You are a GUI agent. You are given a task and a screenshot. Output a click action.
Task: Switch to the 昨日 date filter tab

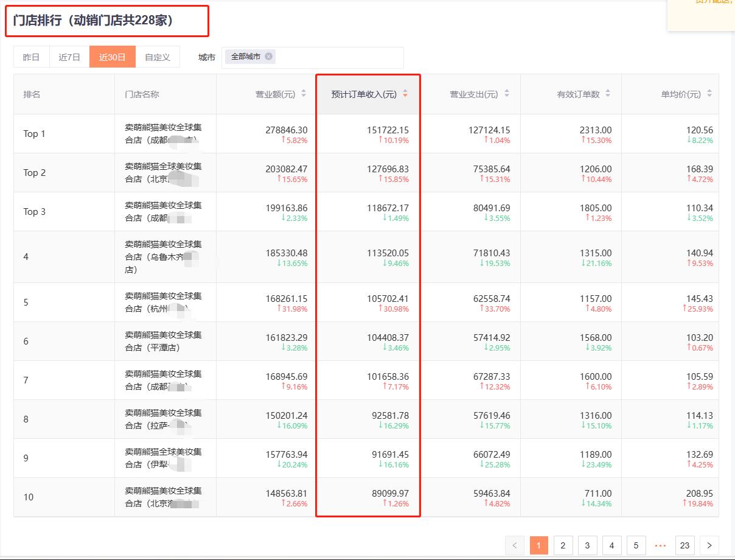(x=31, y=57)
